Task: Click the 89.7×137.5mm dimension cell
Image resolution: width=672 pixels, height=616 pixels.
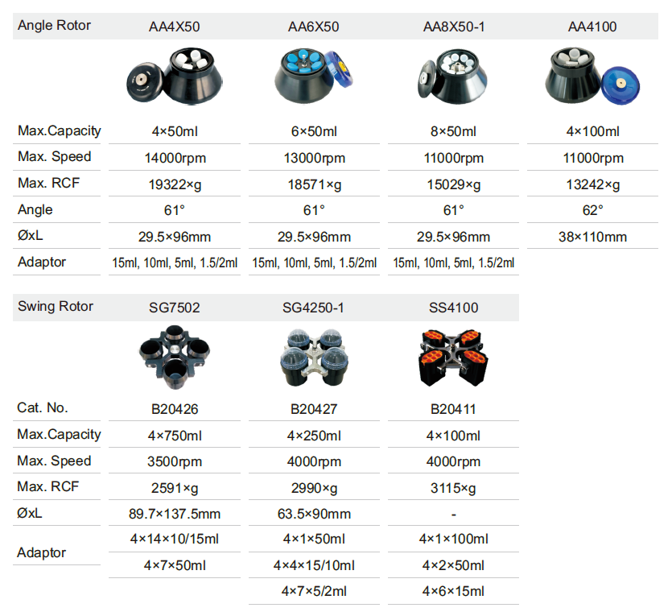Action: [x=175, y=514]
